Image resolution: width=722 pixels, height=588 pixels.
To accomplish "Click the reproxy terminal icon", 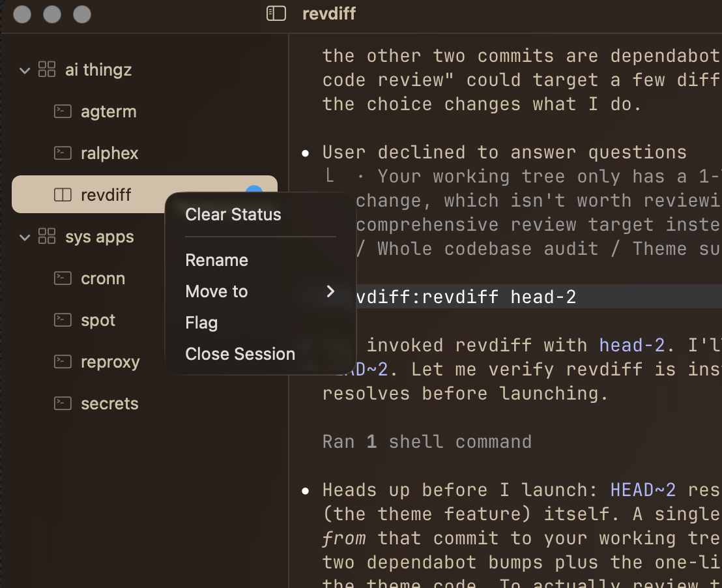I will point(63,362).
